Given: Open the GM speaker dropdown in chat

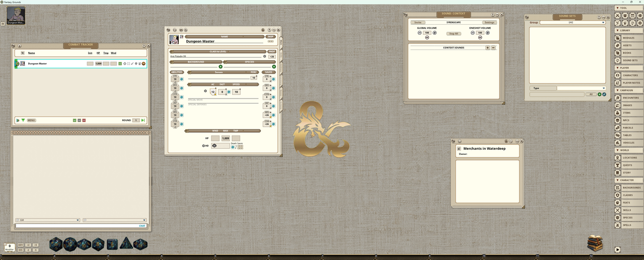Looking at the screenshot, I should (47, 220).
